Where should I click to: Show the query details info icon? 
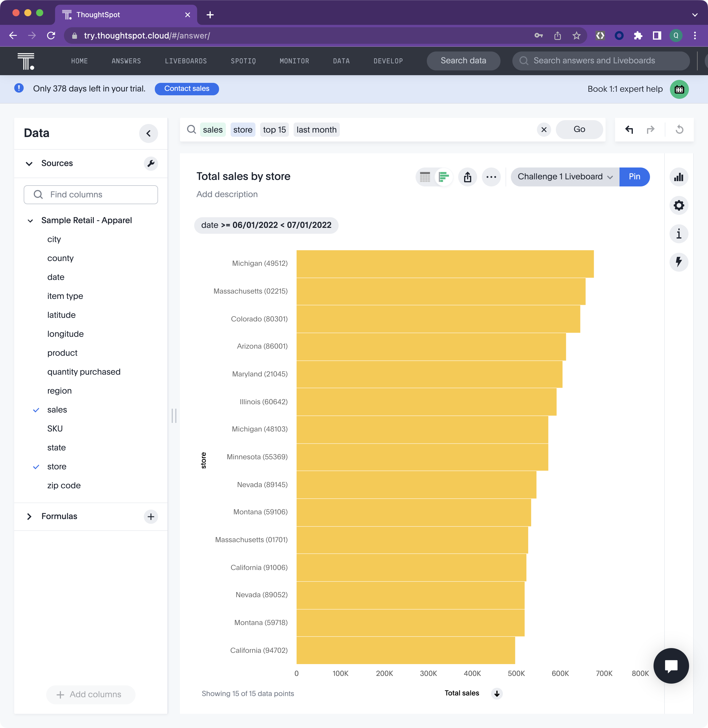[679, 233]
